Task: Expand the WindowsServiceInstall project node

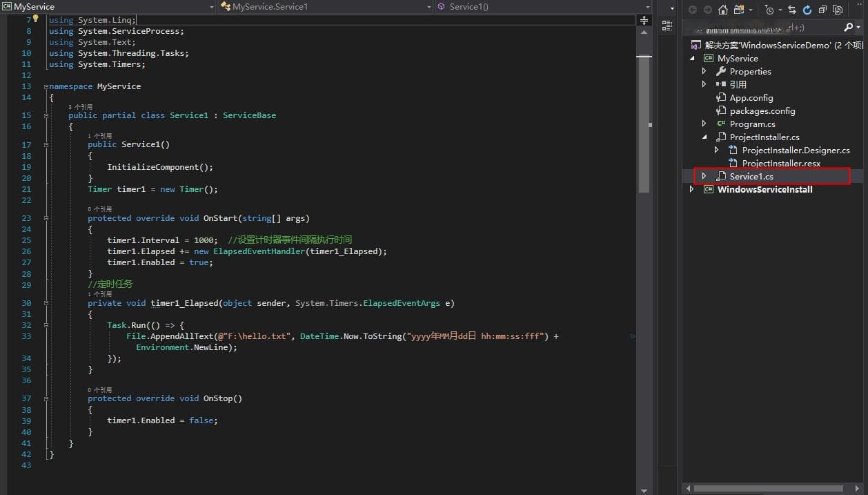Action: (x=692, y=189)
